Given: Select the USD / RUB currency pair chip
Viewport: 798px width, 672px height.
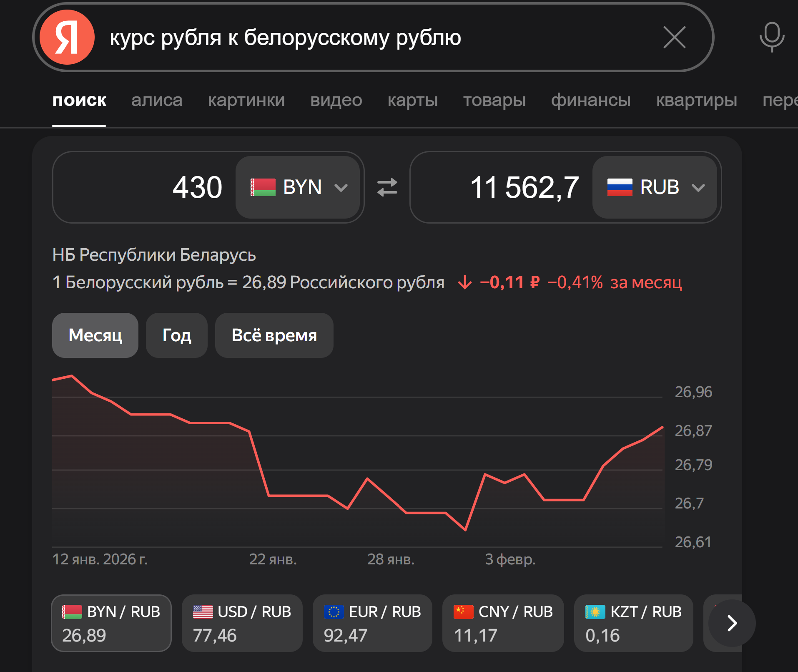Looking at the screenshot, I should tap(242, 623).
